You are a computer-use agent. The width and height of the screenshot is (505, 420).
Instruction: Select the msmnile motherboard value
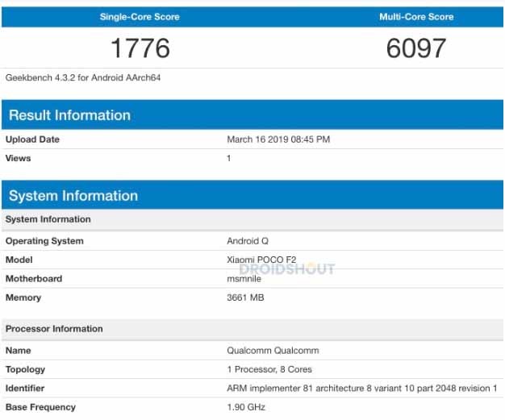[244, 279]
